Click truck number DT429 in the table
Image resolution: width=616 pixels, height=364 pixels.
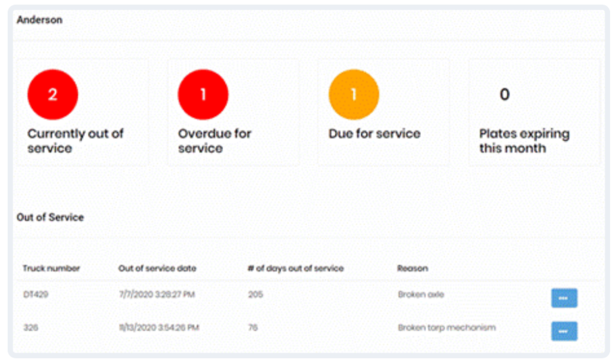coord(34,295)
